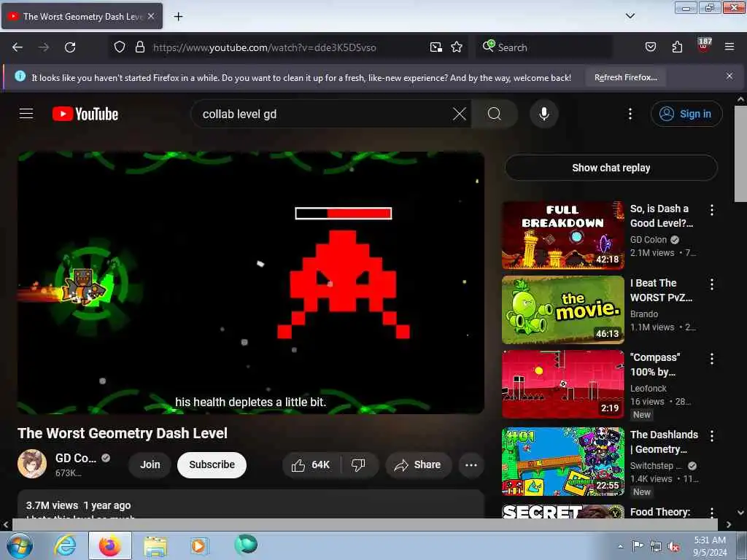747x560 pixels.
Task: Open the GD Colon channel avatar
Action: tap(32, 463)
